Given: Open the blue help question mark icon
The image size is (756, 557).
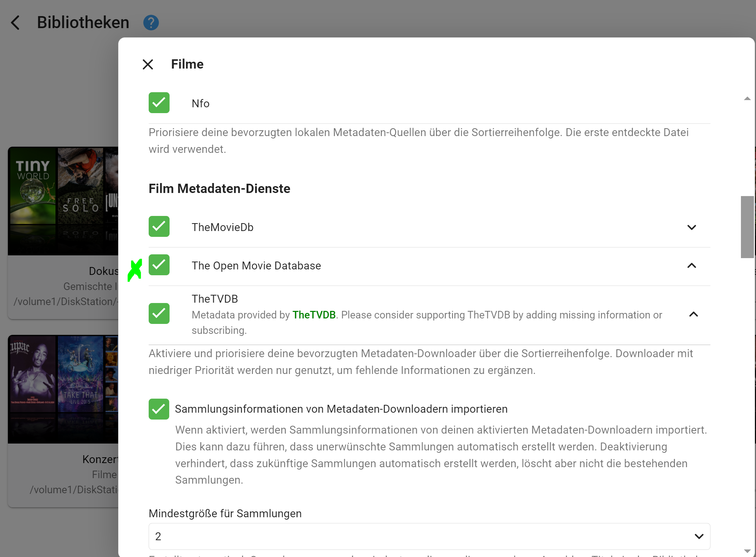Looking at the screenshot, I should coord(151,23).
